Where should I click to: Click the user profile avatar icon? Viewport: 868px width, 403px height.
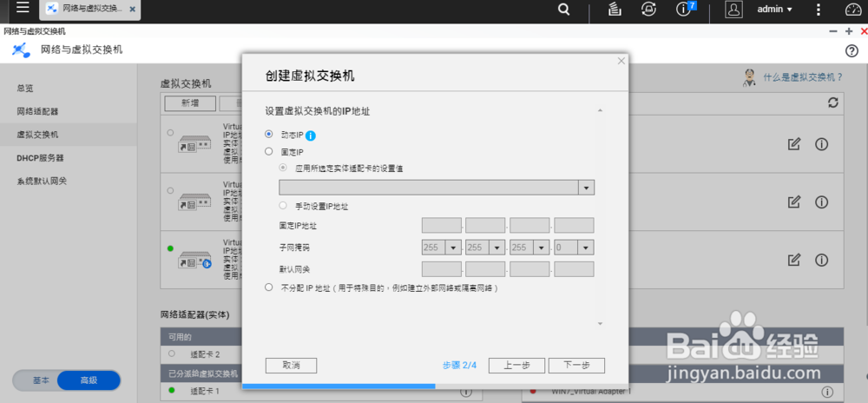[733, 9]
